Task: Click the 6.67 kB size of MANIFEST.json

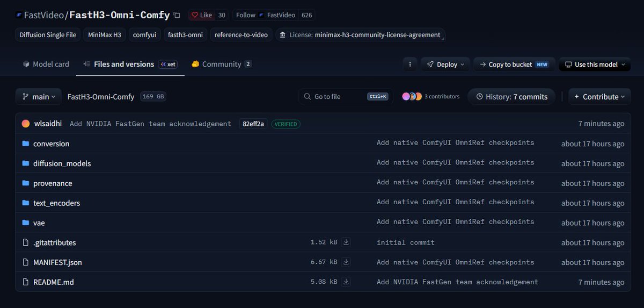Action: 324,262
